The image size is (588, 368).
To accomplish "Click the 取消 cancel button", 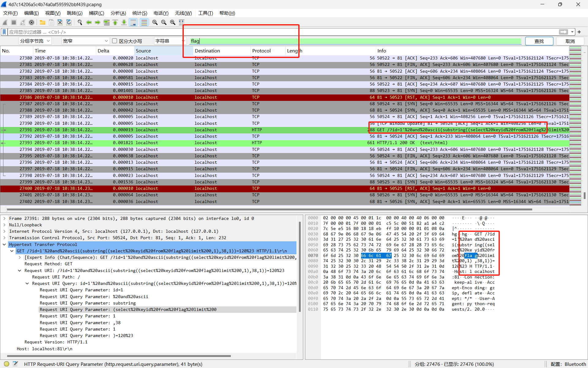I will (570, 41).
